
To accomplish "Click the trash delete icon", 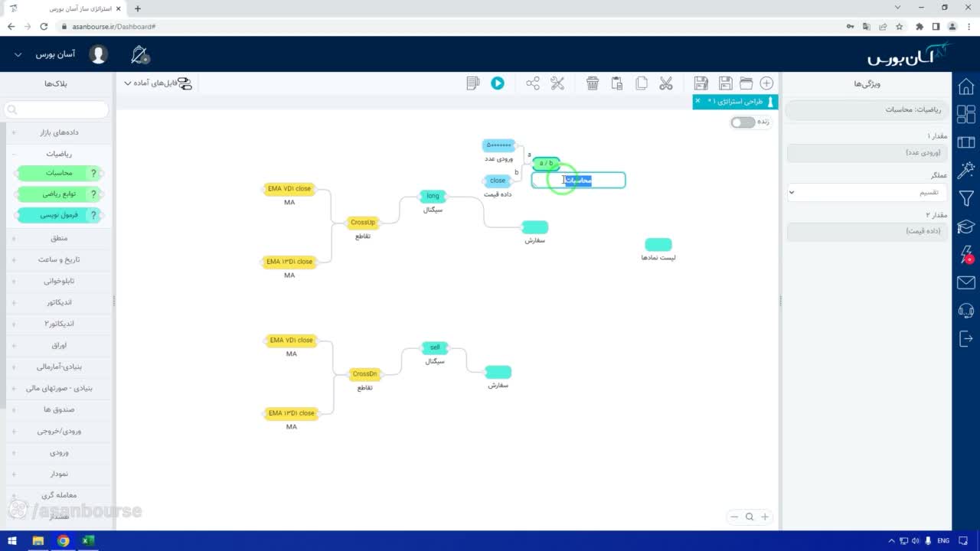I will pos(593,83).
